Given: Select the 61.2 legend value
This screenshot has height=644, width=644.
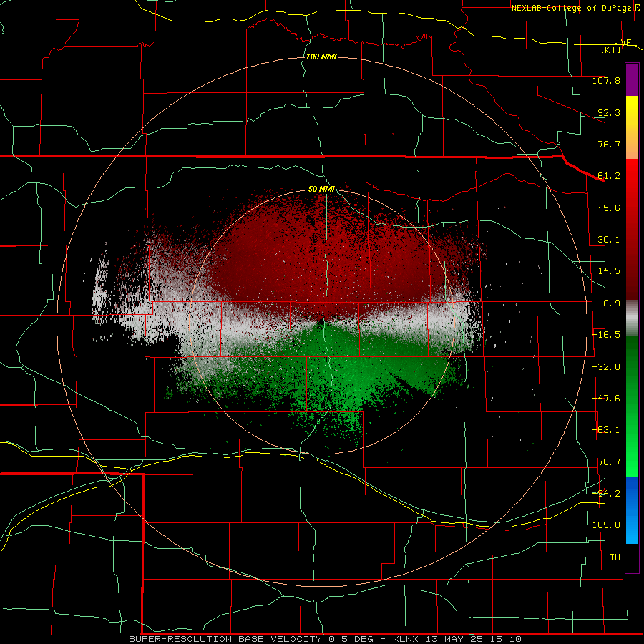Looking at the screenshot, I should (x=609, y=176).
